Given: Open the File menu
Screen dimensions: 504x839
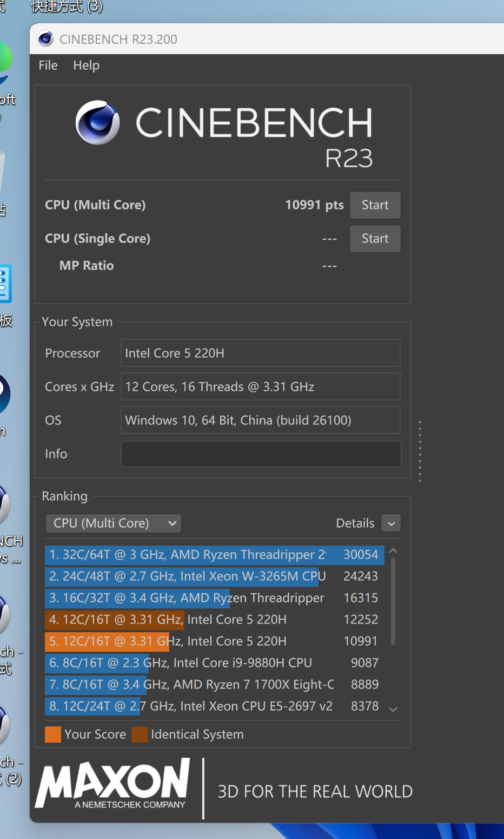Looking at the screenshot, I should point(48,65).
